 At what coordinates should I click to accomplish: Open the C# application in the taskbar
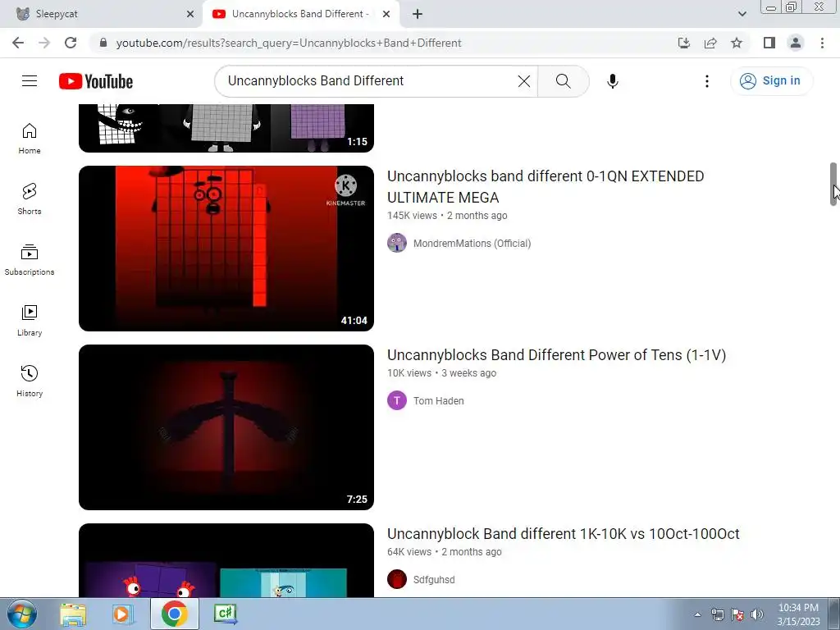coord(226,614)
